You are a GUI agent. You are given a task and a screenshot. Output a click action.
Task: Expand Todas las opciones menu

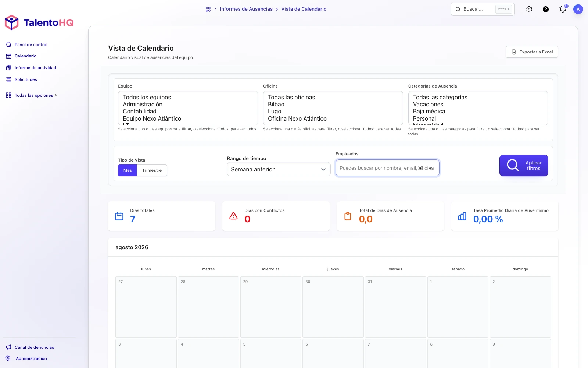click(36, 95)
